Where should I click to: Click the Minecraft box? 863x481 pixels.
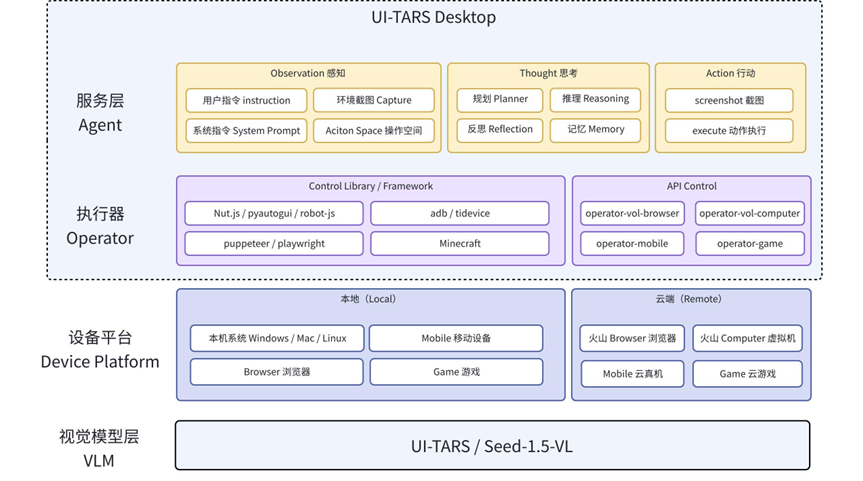tap(460, 243)
